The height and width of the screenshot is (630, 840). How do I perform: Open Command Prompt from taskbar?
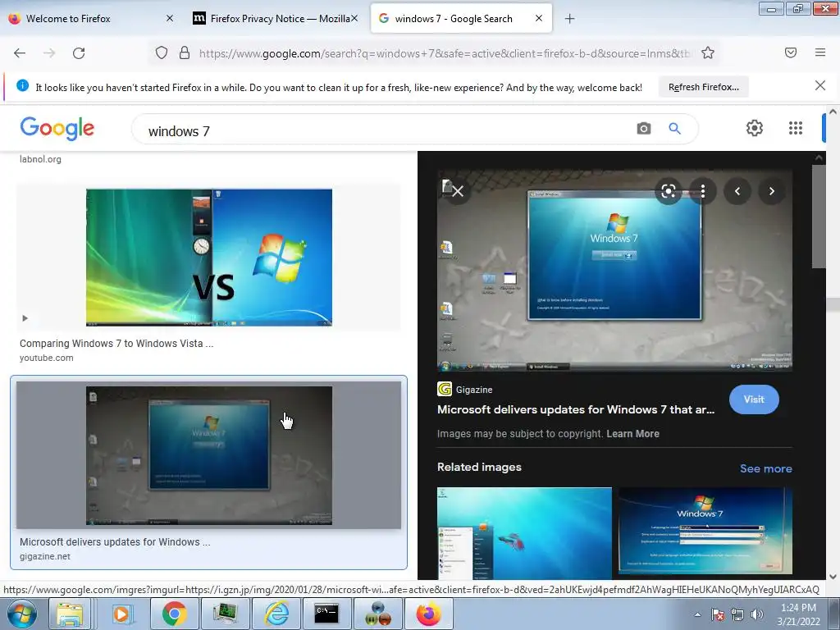click(326, 614)
